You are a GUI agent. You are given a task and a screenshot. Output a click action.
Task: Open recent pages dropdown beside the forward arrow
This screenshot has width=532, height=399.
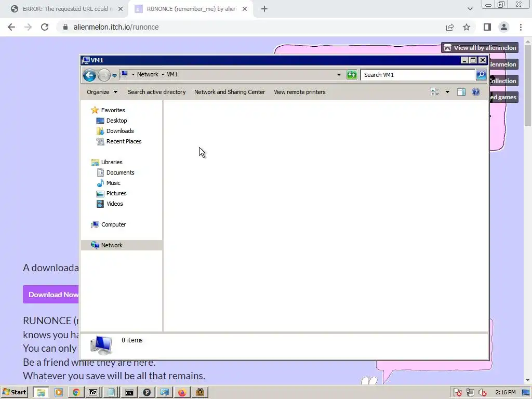tap(115, 75)
